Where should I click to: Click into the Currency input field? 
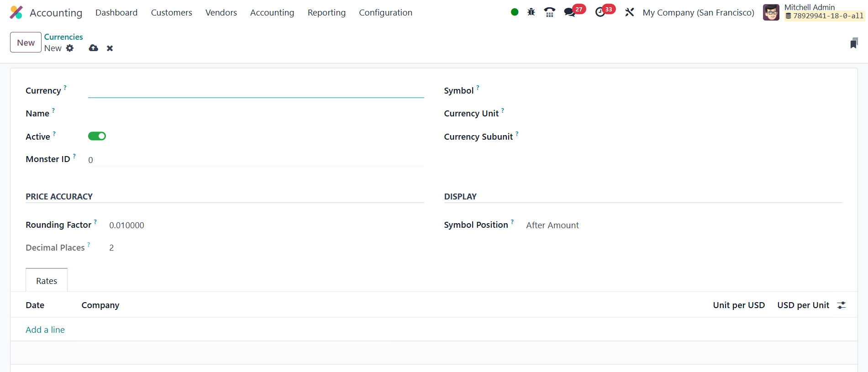(256, 90)
